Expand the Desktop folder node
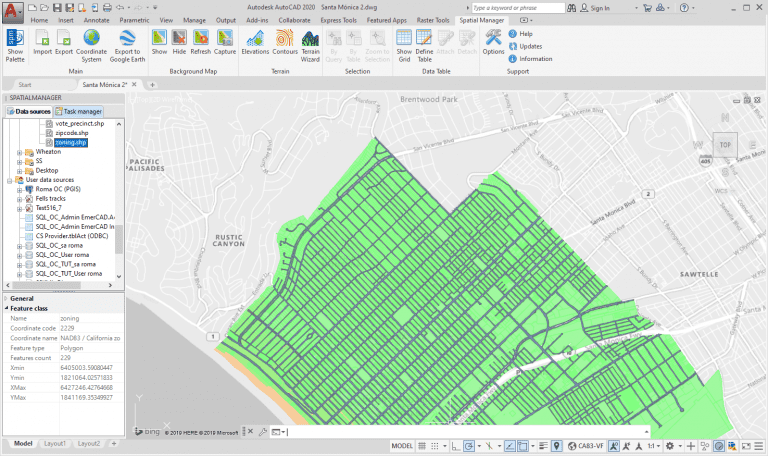The height and width of the screenshot is (456, 768). pos(20,171)
